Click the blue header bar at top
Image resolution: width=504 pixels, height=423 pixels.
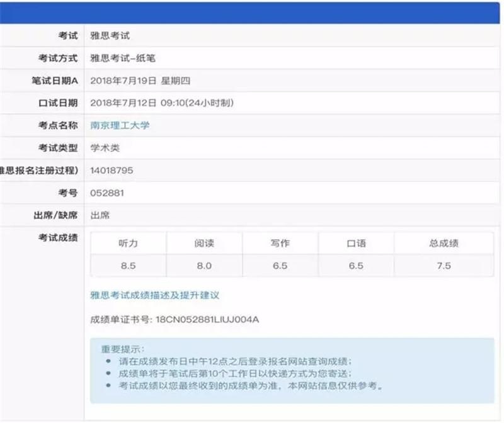252,13
